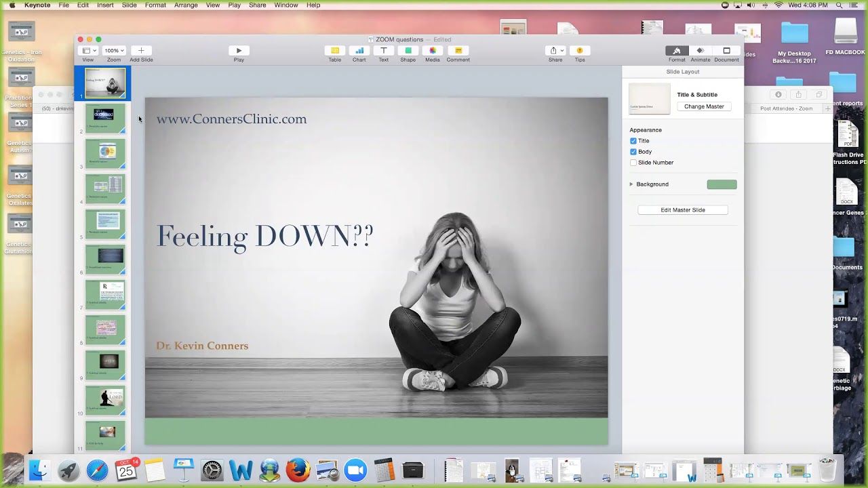Click the Change Master button
This screenshot has height=488, width=868.
704,106
